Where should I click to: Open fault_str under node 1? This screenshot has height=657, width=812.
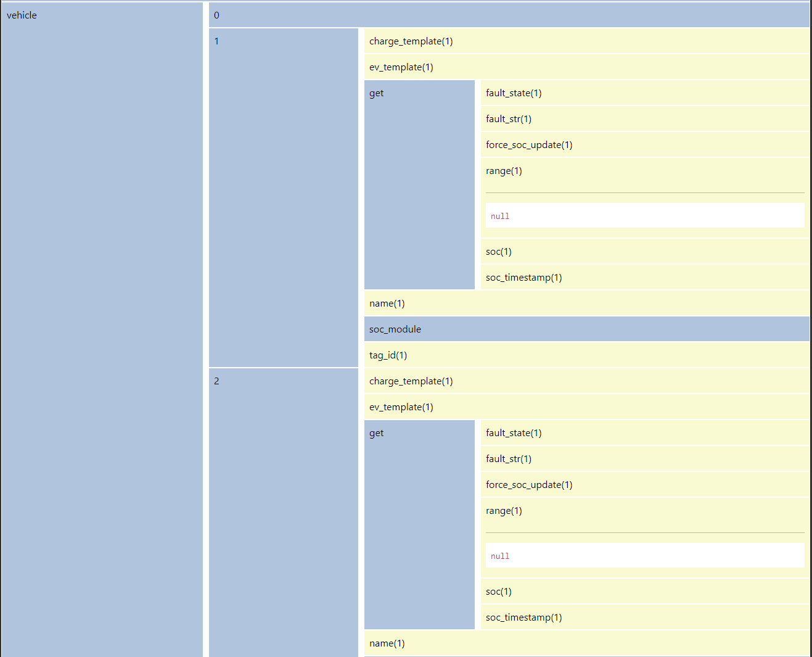coord(508,118)
